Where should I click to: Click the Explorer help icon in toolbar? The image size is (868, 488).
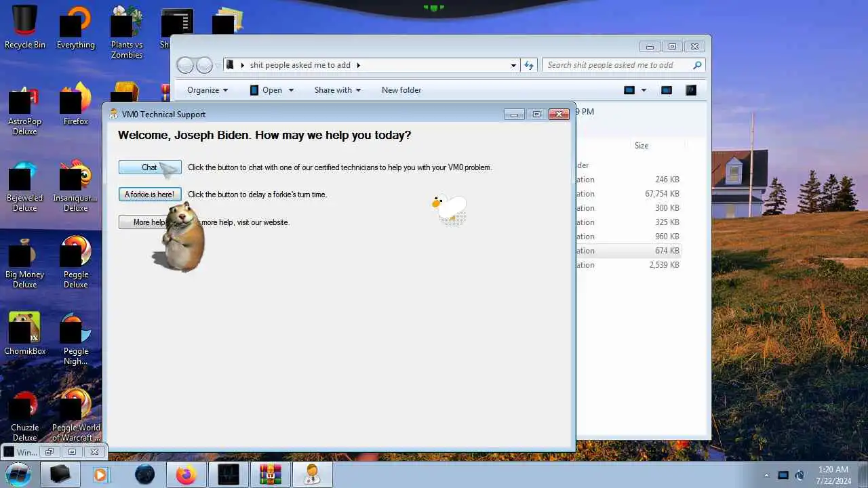[691, 90]
